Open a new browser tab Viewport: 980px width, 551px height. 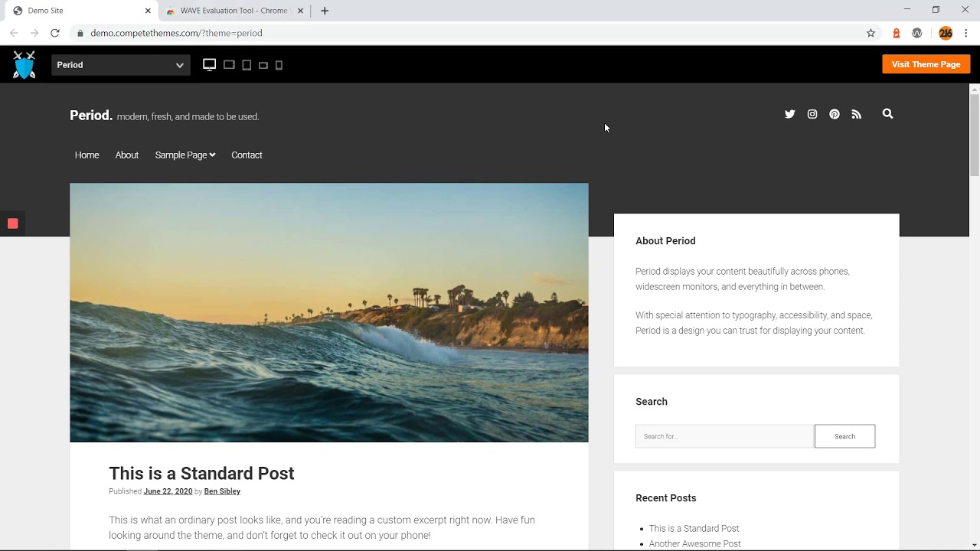pyautogui.click(x=325, y=11)
